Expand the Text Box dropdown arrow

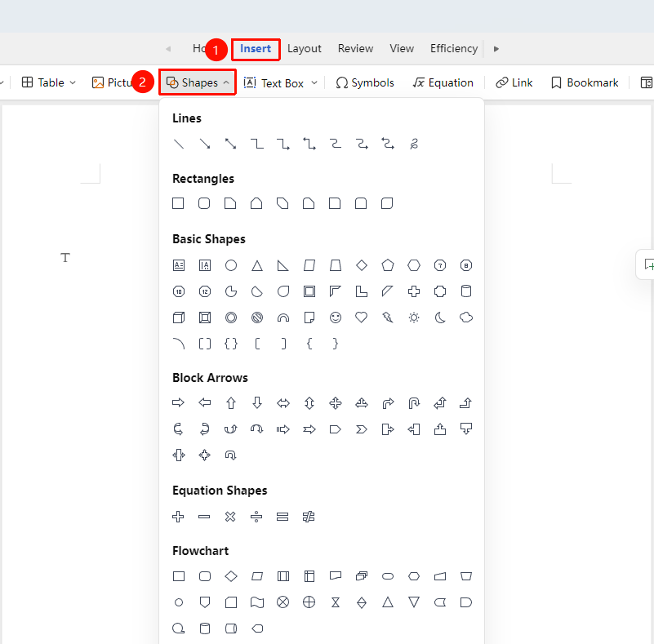tap(314, 83)
